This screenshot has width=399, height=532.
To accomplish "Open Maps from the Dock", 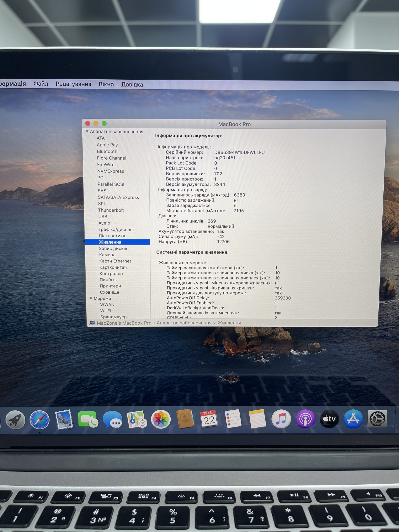I will [137, 419].
